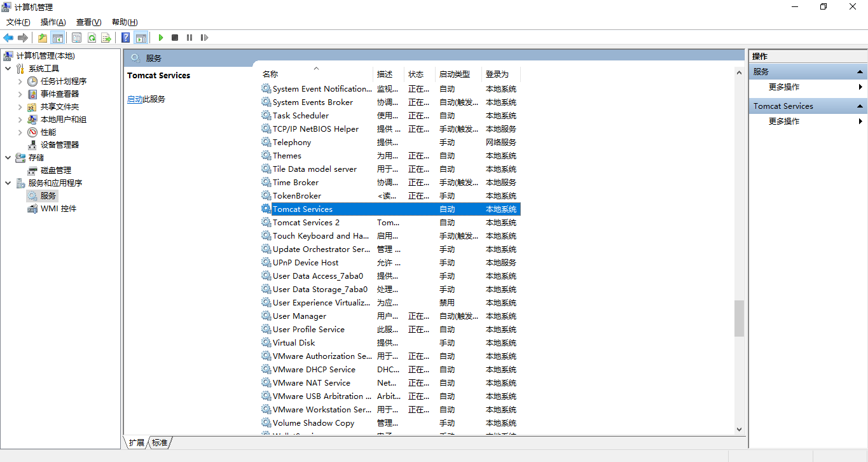
Task: Click the Up one level folder icon
Action: (43, 38)
